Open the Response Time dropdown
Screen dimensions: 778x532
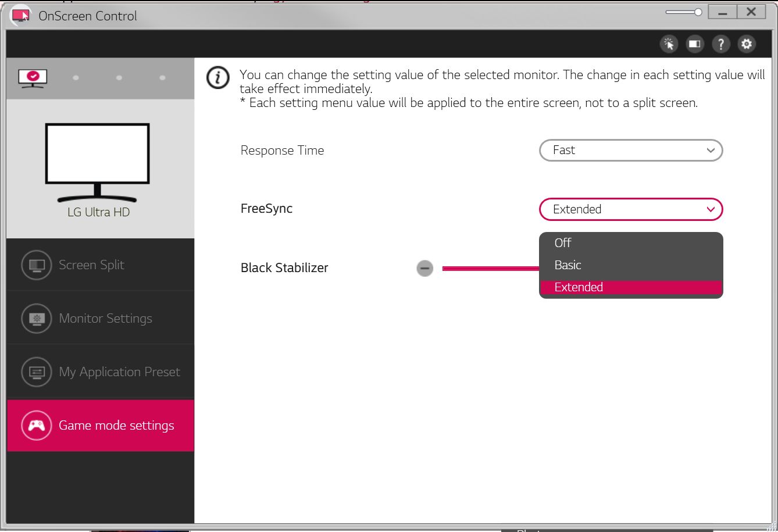coord(631,150)
